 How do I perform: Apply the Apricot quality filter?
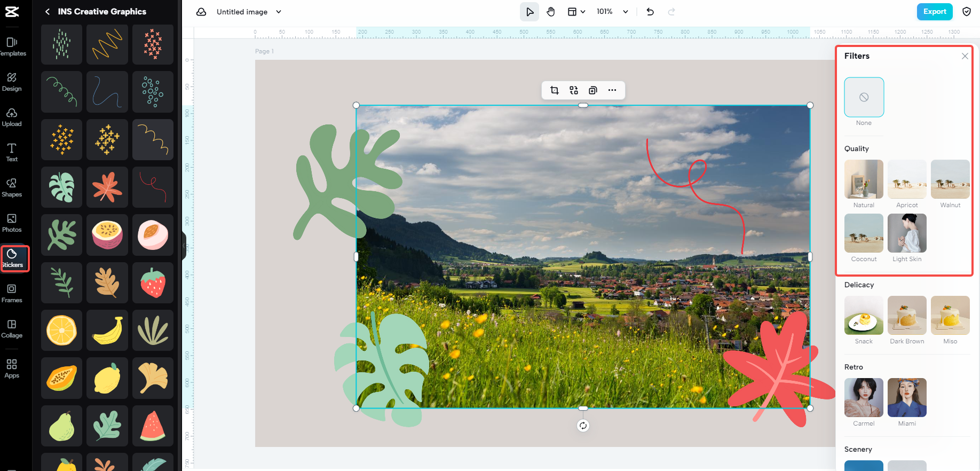click(907, 179)
